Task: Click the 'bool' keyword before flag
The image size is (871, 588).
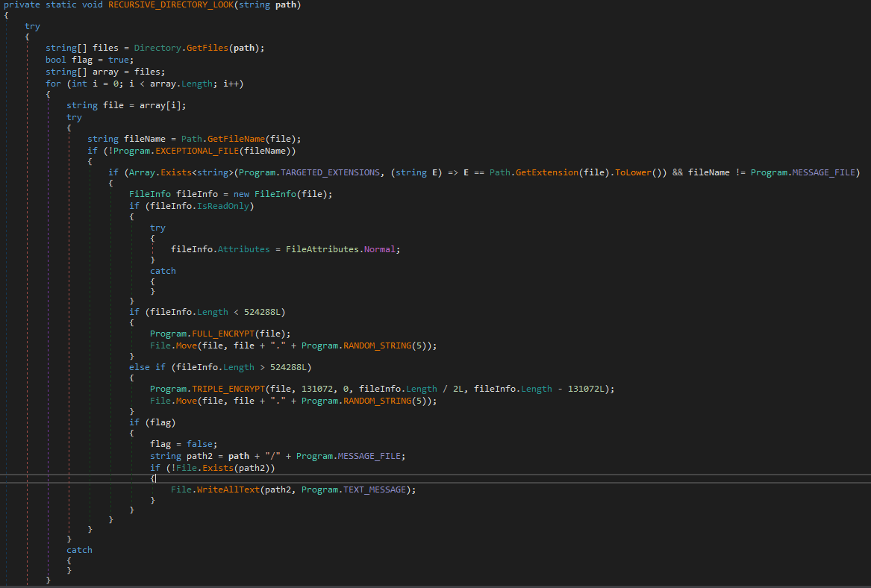Action: click(55, 60)
